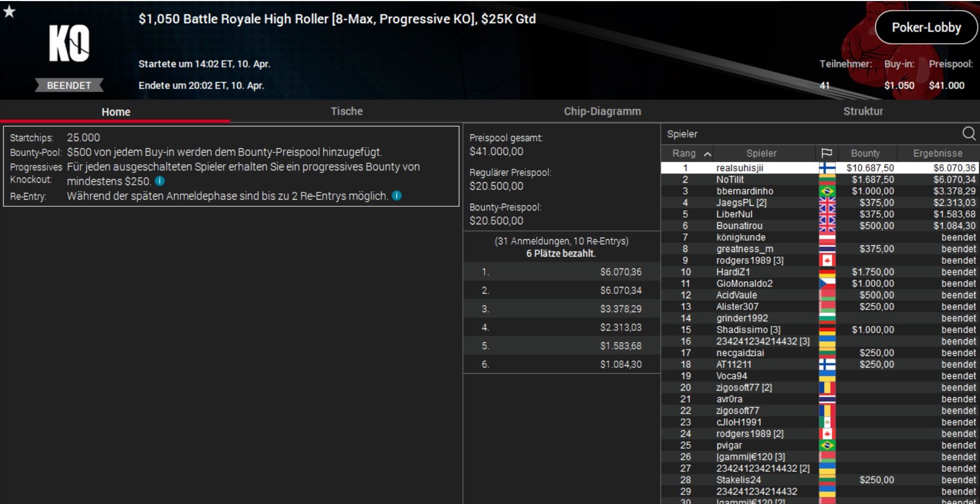Sort players by country flag column

pos(827,153)
